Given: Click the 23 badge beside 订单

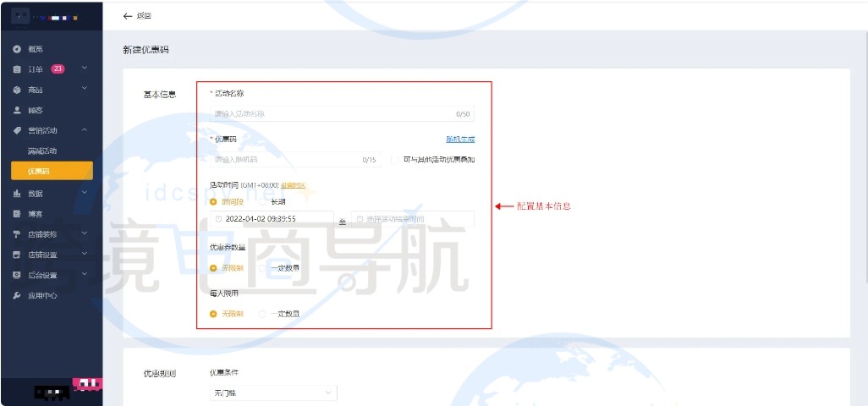Looking at the screenshot, I should (58, 69).
